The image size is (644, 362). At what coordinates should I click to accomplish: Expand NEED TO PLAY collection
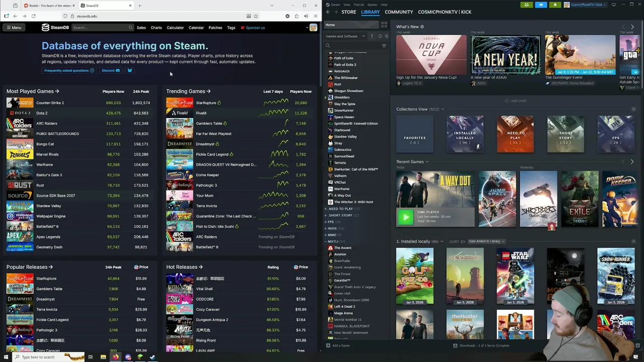(x=326, y=209)
